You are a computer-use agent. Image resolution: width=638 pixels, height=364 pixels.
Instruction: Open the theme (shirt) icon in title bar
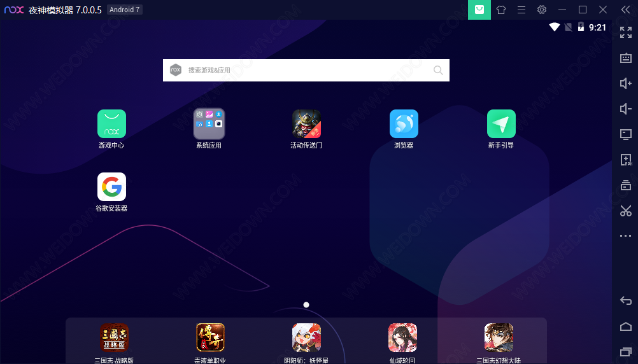point(501,10)
